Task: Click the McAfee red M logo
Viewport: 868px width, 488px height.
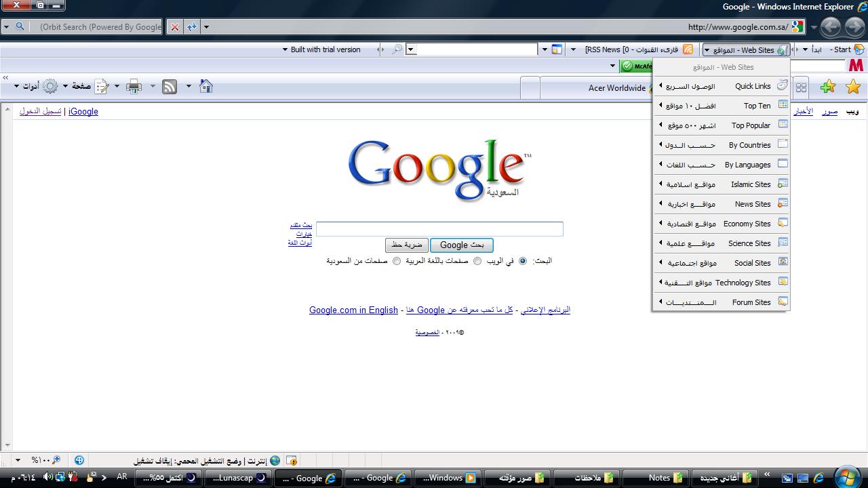Action: pyautogui.click(x=856, y=66)
